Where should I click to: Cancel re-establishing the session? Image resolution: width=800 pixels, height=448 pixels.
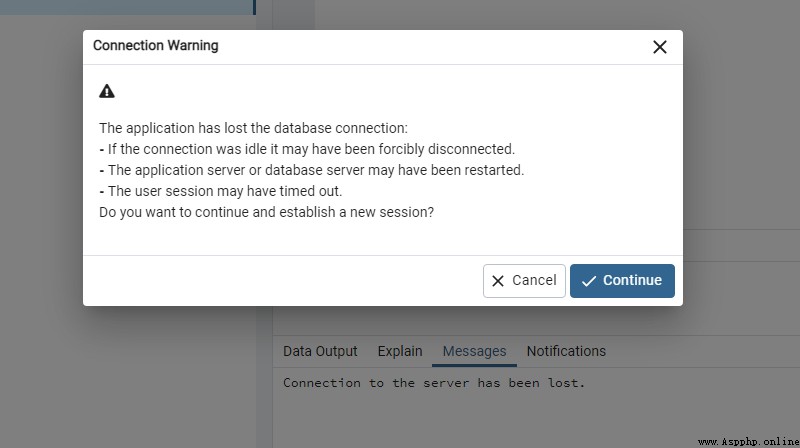tap(524, 281)
